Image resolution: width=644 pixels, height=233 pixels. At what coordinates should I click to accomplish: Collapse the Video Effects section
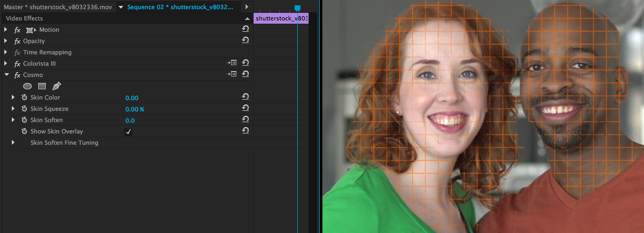(x=247, y=19)
